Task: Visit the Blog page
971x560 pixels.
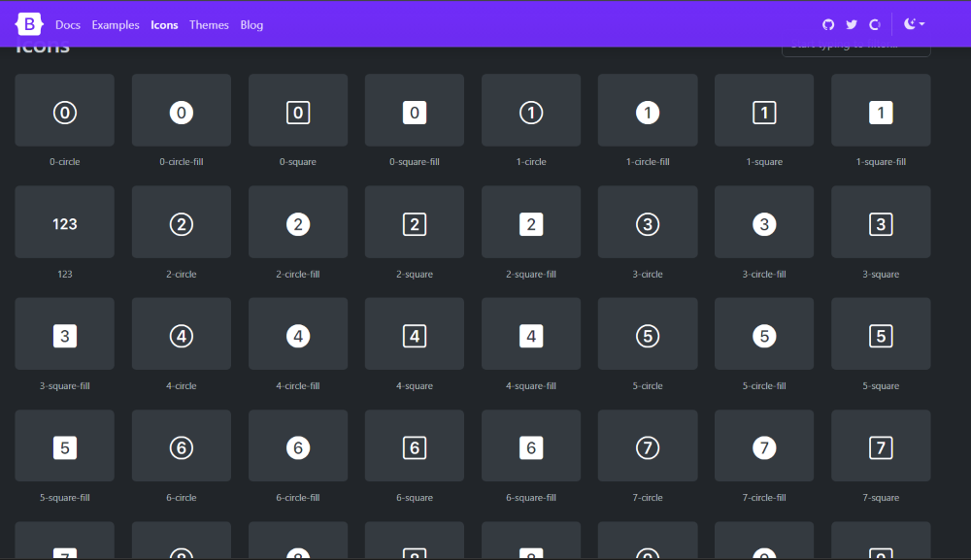Action: (251, 25)
